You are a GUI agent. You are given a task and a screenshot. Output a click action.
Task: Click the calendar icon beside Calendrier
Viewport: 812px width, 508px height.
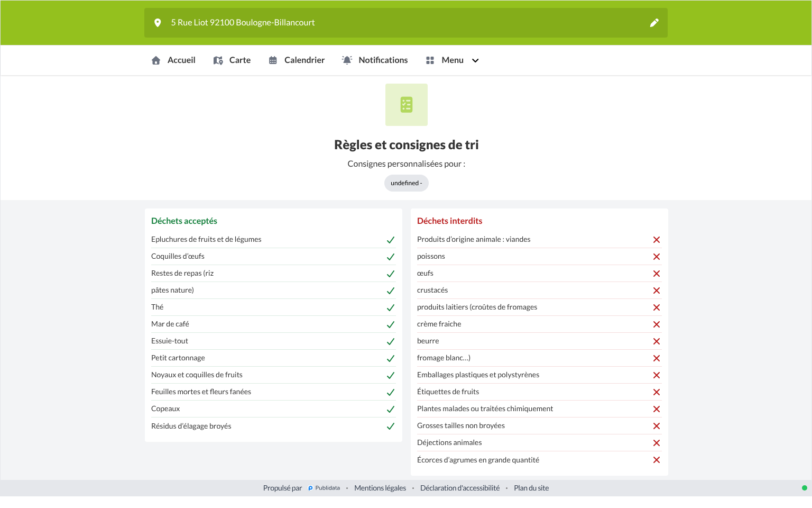point(273,60)
